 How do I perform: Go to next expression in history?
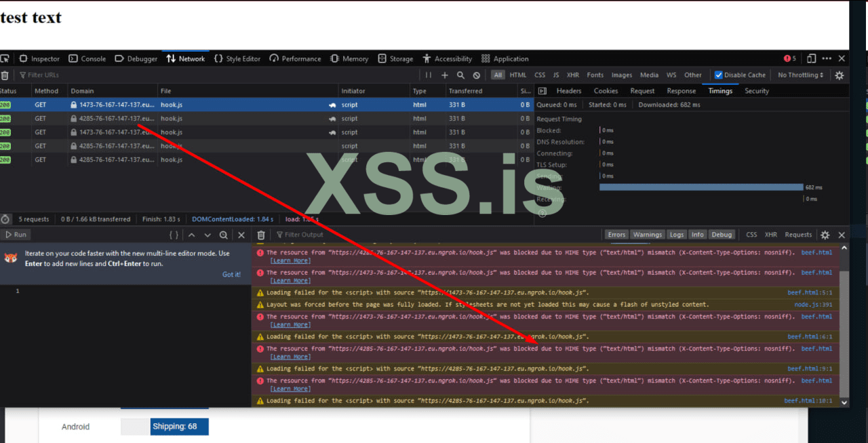pyautogui.click(x=208, y=235)
